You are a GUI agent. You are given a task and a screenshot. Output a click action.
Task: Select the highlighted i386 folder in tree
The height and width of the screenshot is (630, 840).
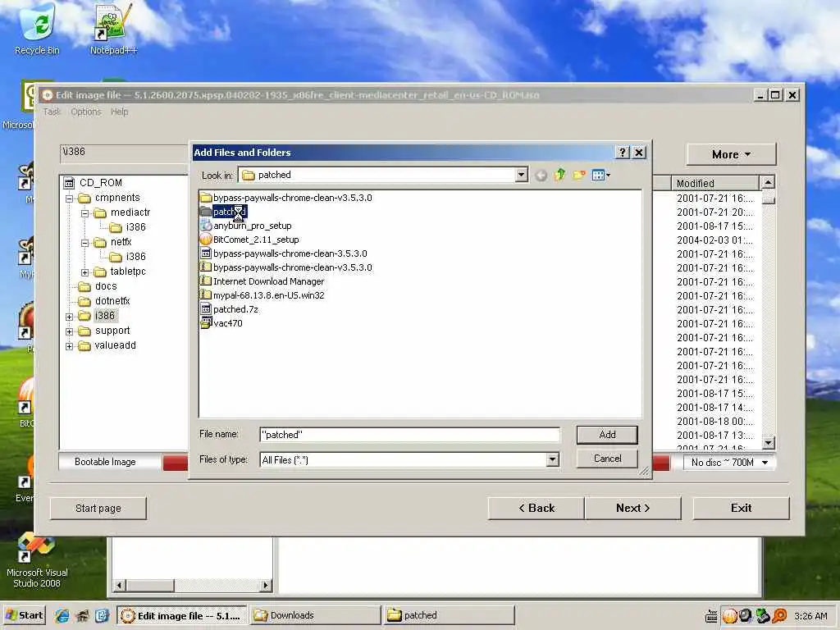(105, 316)
